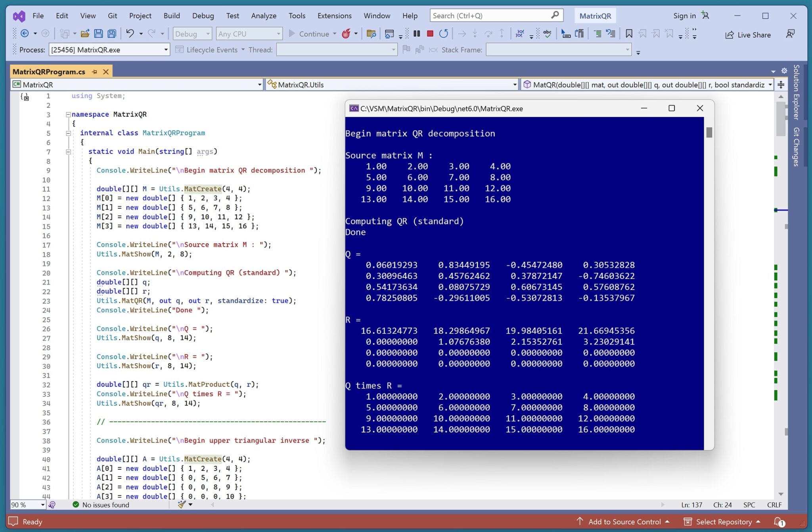Open the Debug menu
812x532 pixels.
203,15
